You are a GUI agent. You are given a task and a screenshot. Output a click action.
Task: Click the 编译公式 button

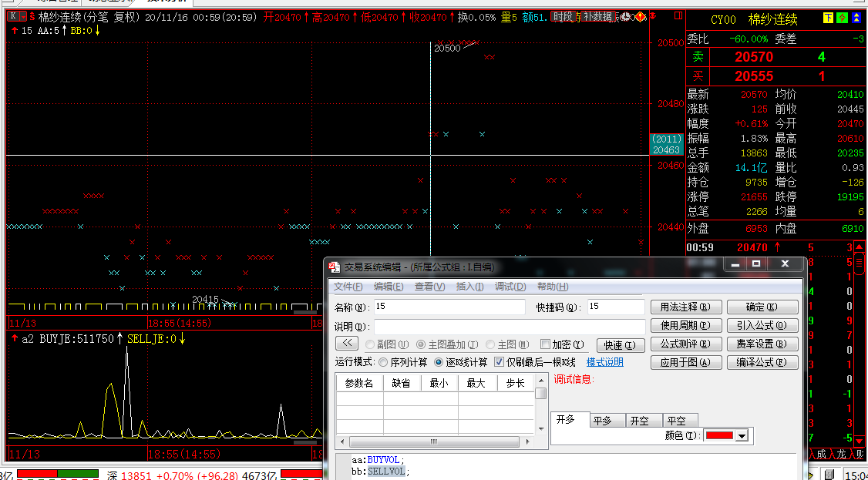pyautogui.click(x=762, y=362)
